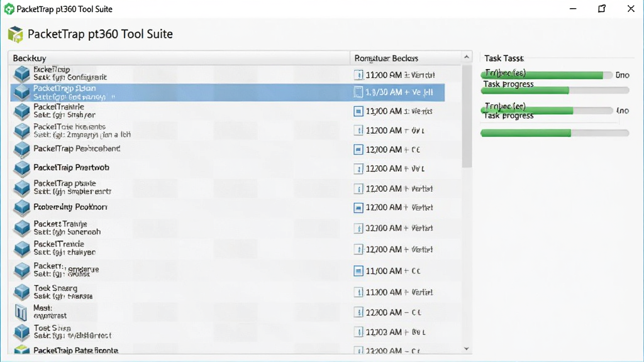
Task: Select the PacketTraip Pnertwob cube icon
Action: pyautogui.click(x=22, y=168)
